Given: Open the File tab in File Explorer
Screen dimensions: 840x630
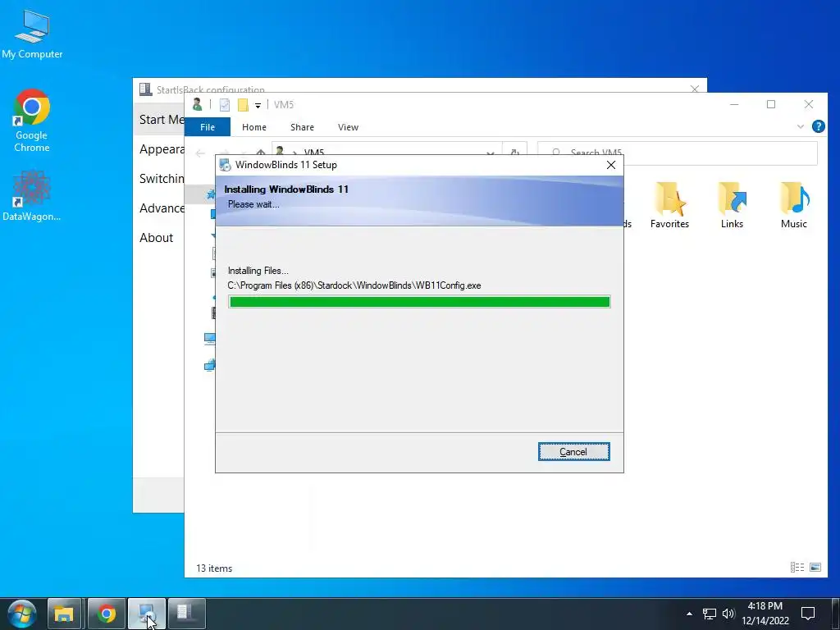Looking at the screenshot, I should tap(208, 127).
